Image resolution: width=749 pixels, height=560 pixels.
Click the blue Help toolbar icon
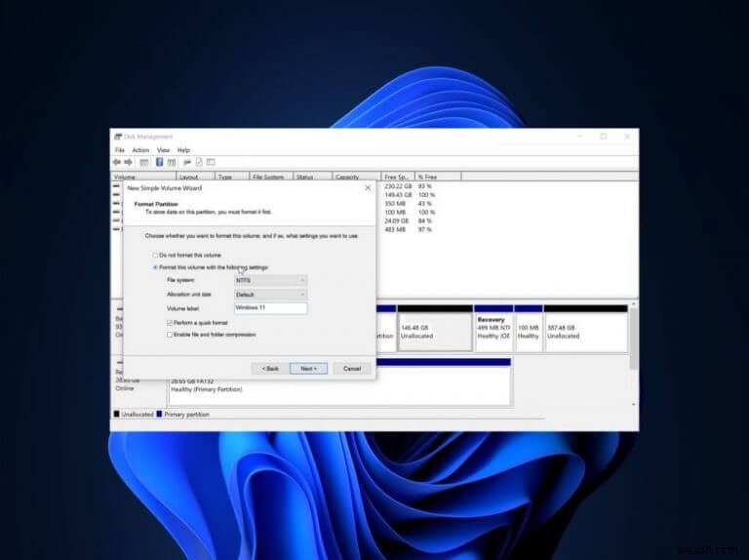point(160,163)
